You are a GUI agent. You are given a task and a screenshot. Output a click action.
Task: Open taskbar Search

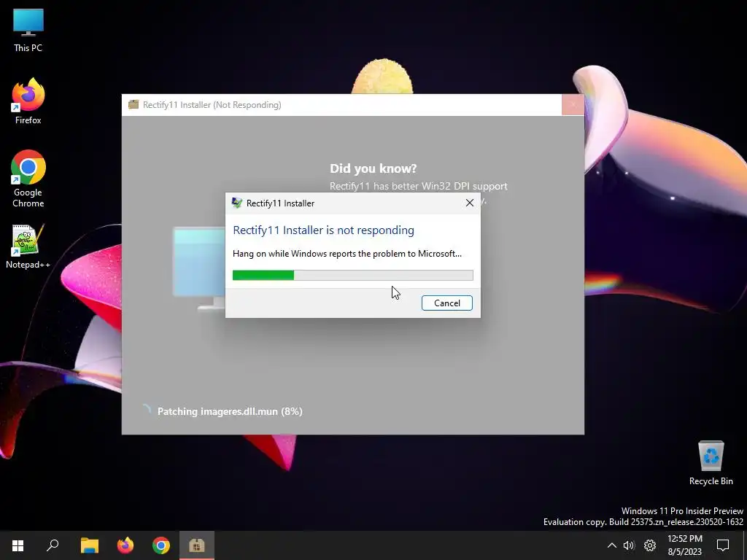pos(53,545)
